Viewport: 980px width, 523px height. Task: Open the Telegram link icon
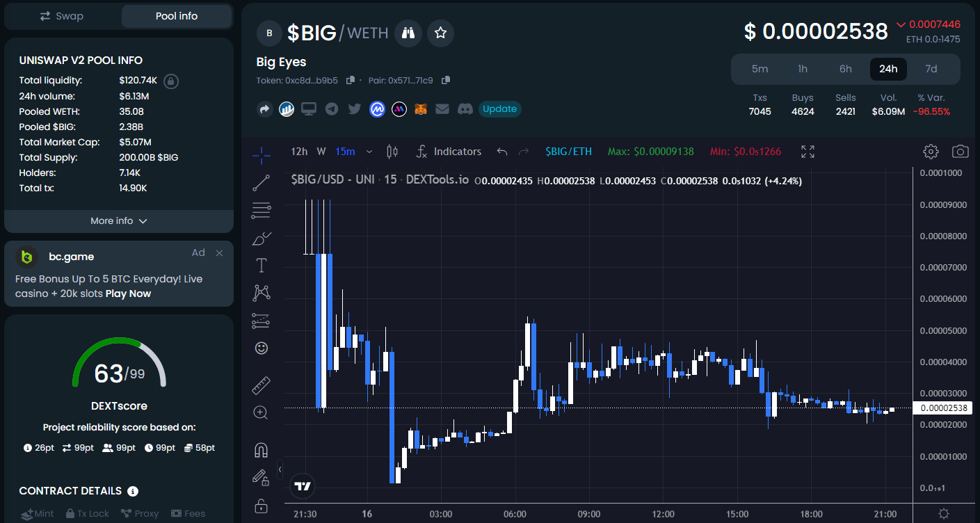(x=332, y=109)
